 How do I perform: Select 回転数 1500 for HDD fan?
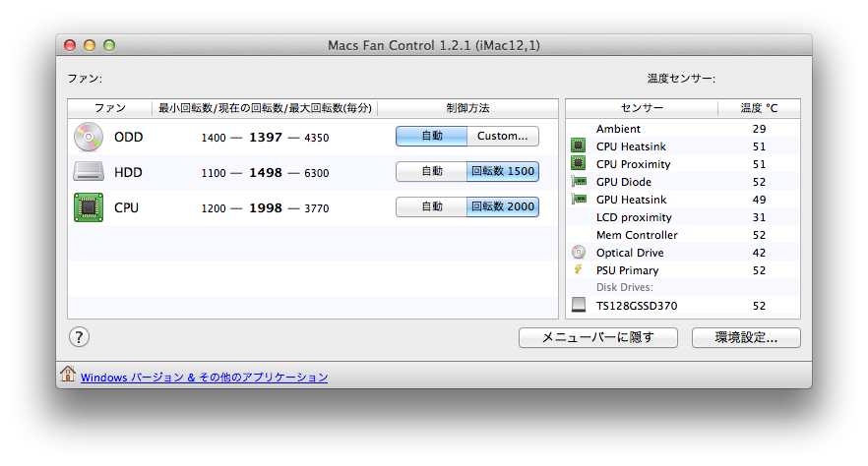pos(503,171)
